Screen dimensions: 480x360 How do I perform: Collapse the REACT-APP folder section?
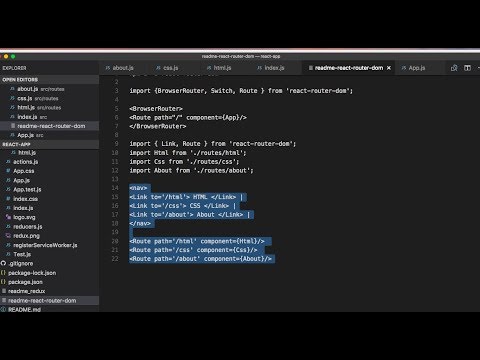(x=49, y=144)
